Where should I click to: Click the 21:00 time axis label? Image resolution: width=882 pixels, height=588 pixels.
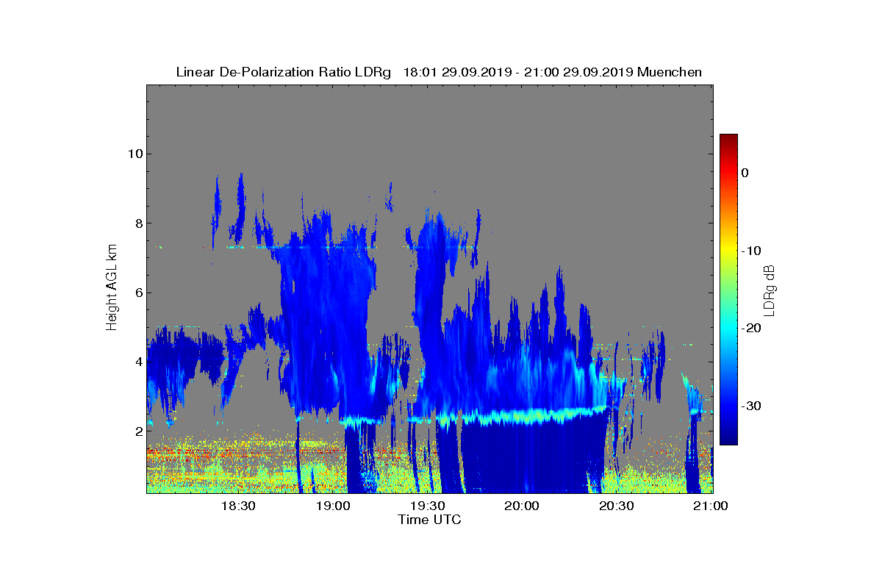pyautogui.click(x=711, y=506)
